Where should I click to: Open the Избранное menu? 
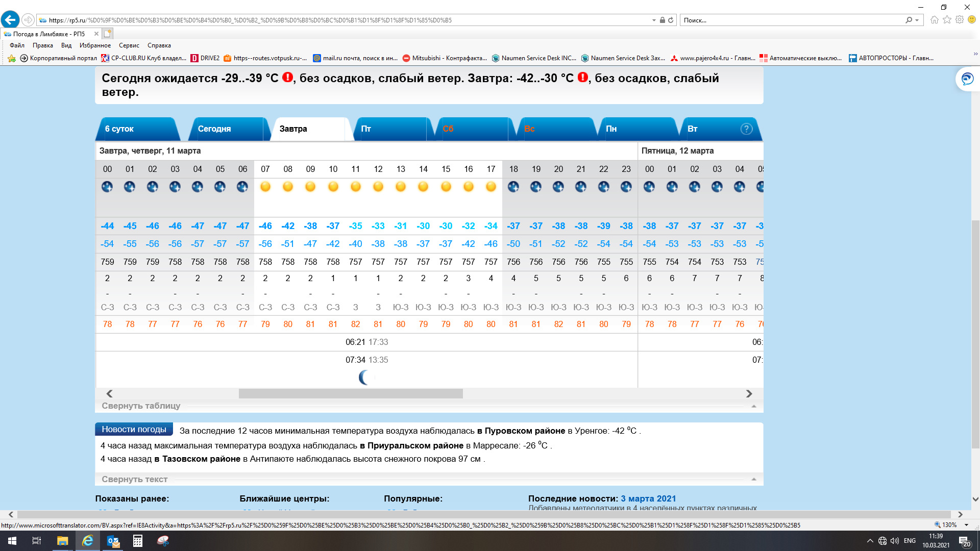pyautogui.click(x=95, y=45)
